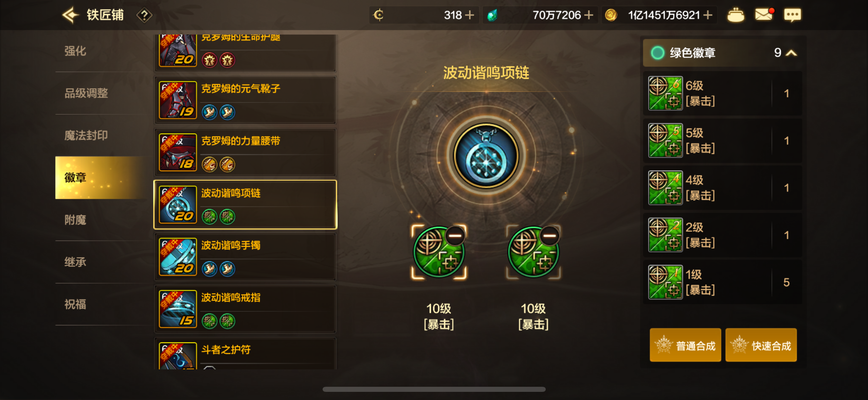Open the chat bubble icon
868x400 pixels.
click(792, 15)
